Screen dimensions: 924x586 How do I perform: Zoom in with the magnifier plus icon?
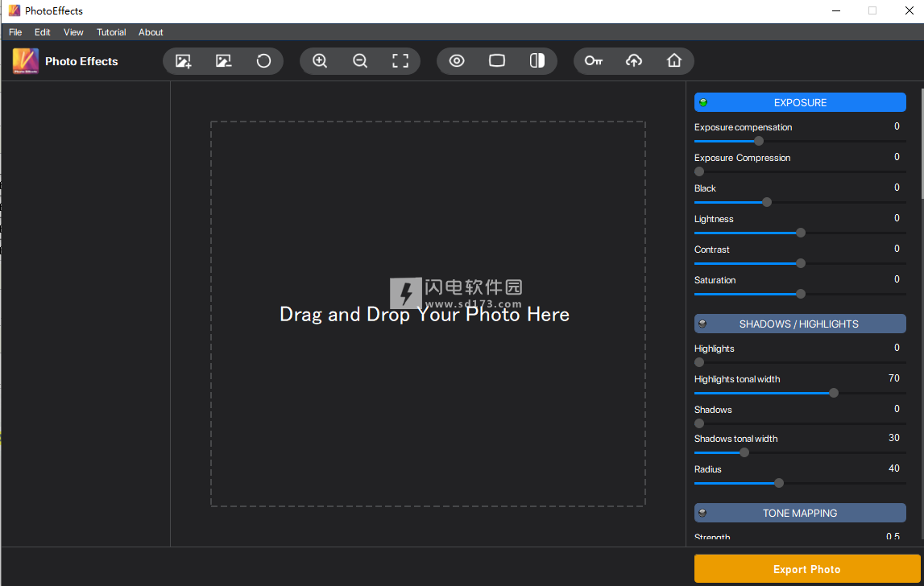click(x=320, y=60)
